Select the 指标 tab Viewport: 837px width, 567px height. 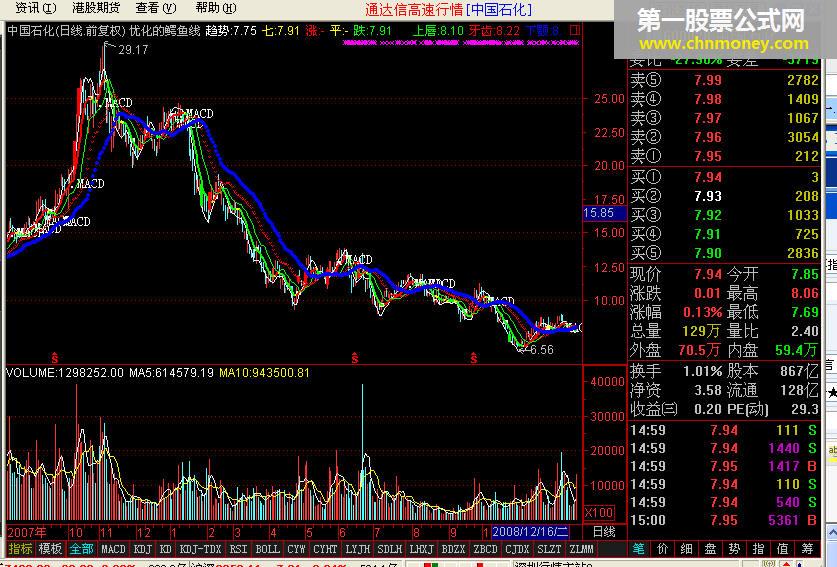coord(20,548)
